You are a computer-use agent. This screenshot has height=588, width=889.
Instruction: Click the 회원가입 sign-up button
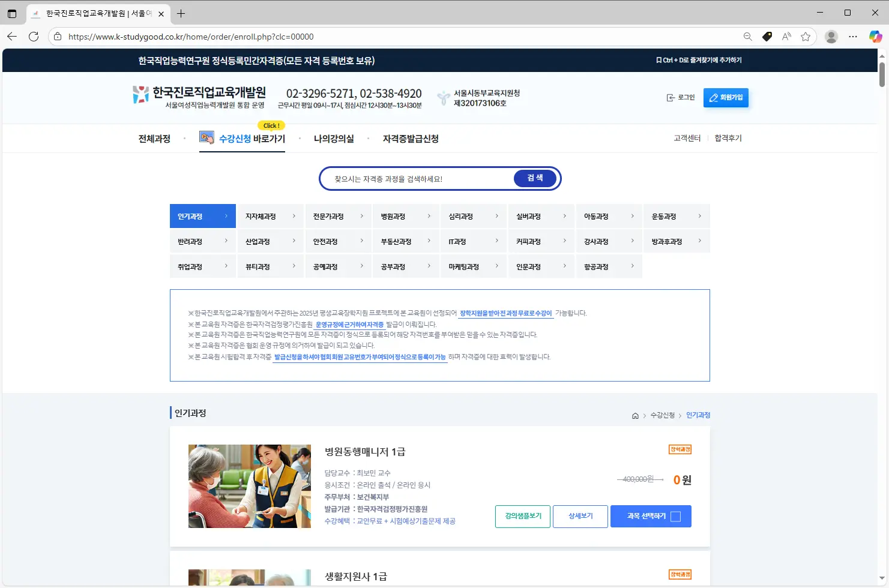tap(726, 97)
